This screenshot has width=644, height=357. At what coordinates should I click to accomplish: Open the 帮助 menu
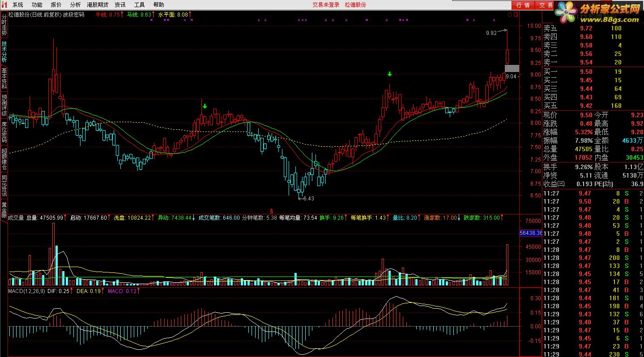coord(158,5)
